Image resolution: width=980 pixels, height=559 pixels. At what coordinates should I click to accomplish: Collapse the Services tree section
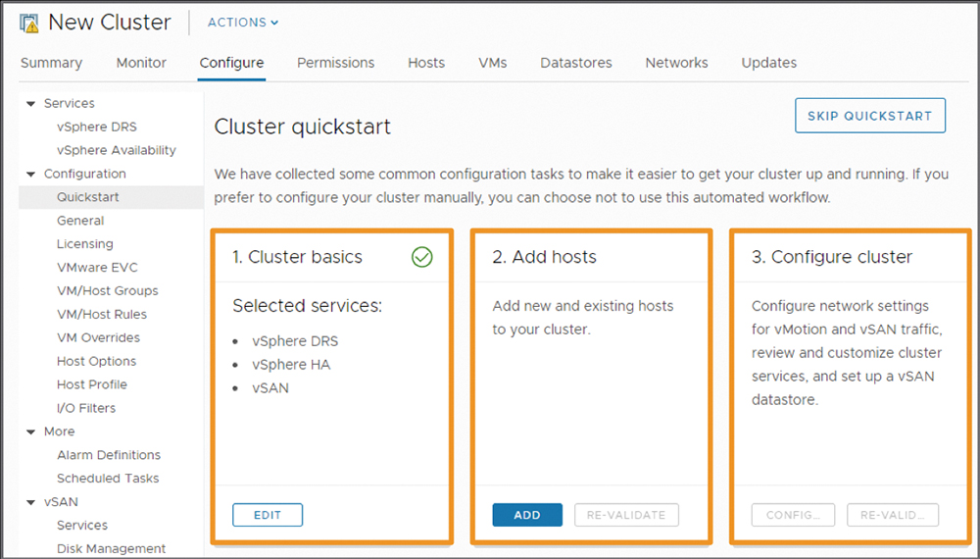[30, 104]
